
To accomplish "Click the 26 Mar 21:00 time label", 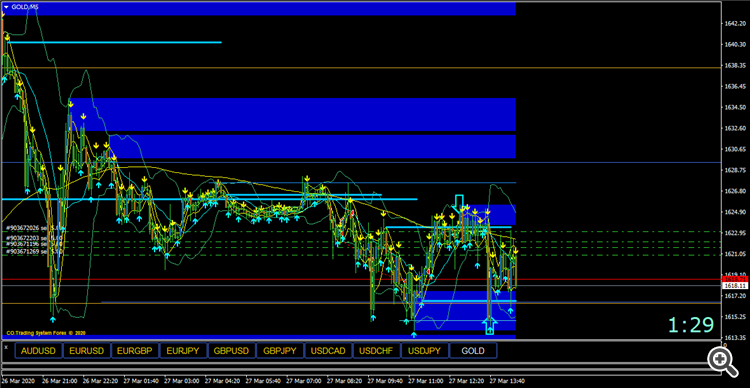I will pyautogui.click(x=59, y=381).
